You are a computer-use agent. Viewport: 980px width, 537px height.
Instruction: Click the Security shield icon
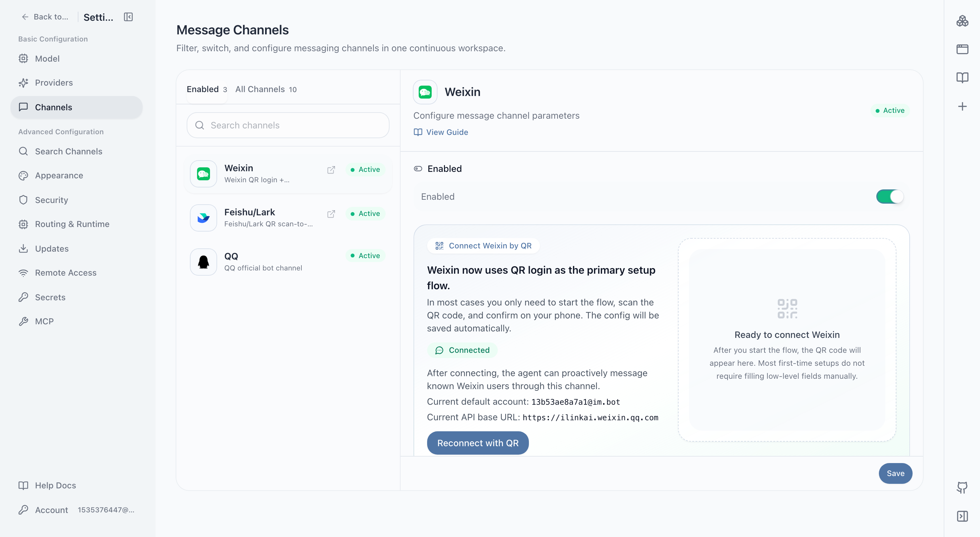(23, 200)
